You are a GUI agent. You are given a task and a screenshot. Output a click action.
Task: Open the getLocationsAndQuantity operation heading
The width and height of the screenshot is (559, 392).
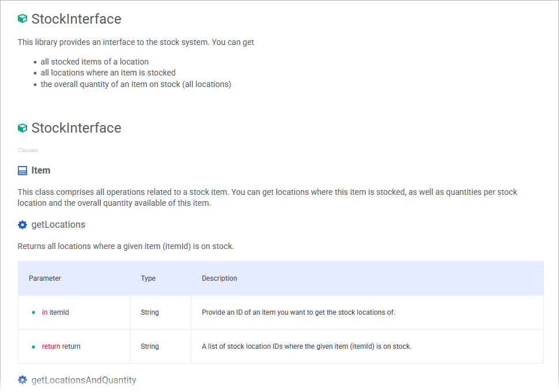coord(84,380)
